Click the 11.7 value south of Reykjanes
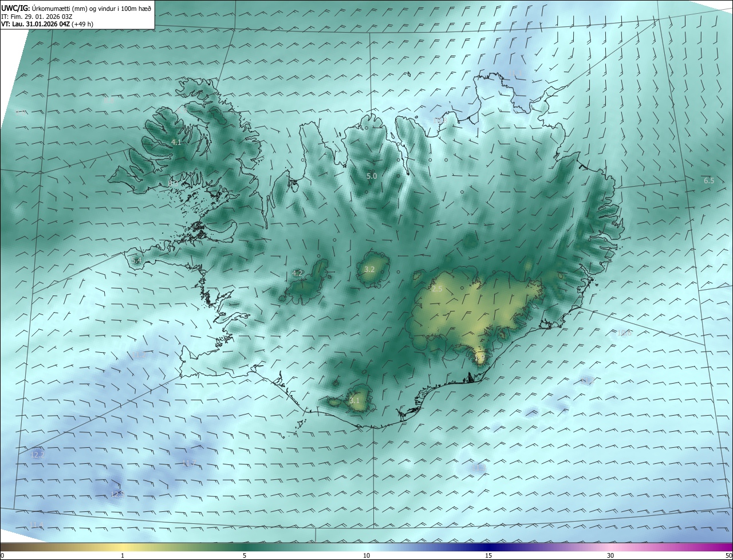The width and height of the screenshot is (733, 560). pos(189,463)
